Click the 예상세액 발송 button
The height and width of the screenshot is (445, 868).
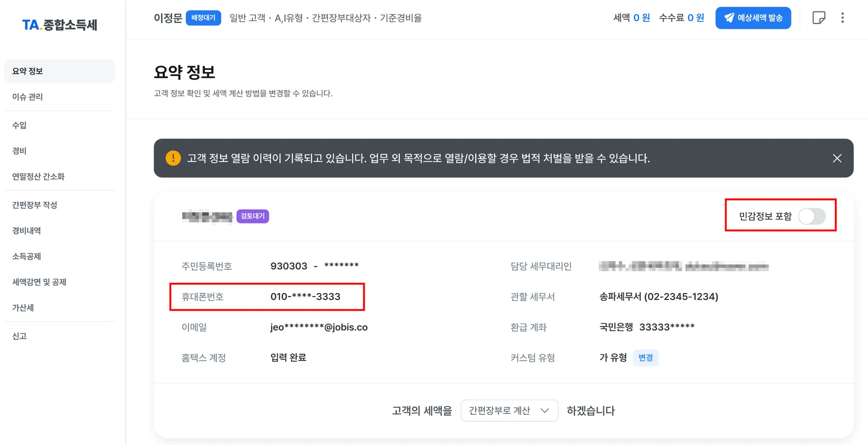(753, 18)
